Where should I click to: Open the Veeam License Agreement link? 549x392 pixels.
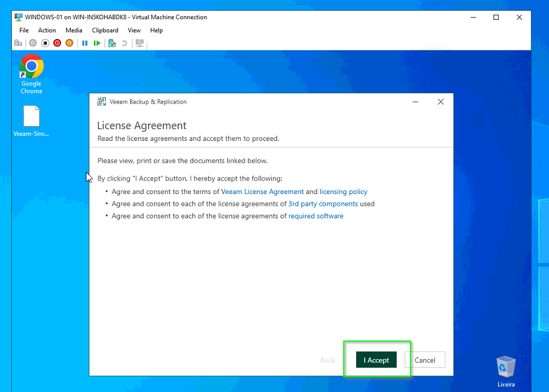click(262, 192)
